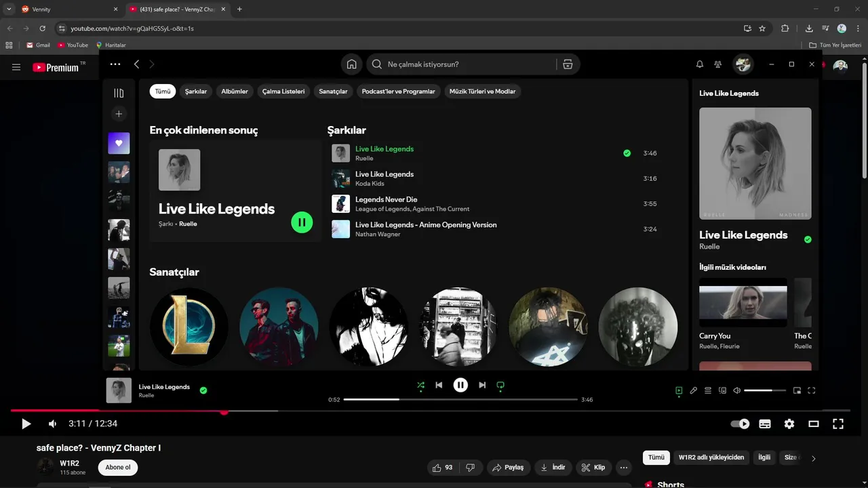Select Podcast'ler ve Programlar chip

coord(399,91)
